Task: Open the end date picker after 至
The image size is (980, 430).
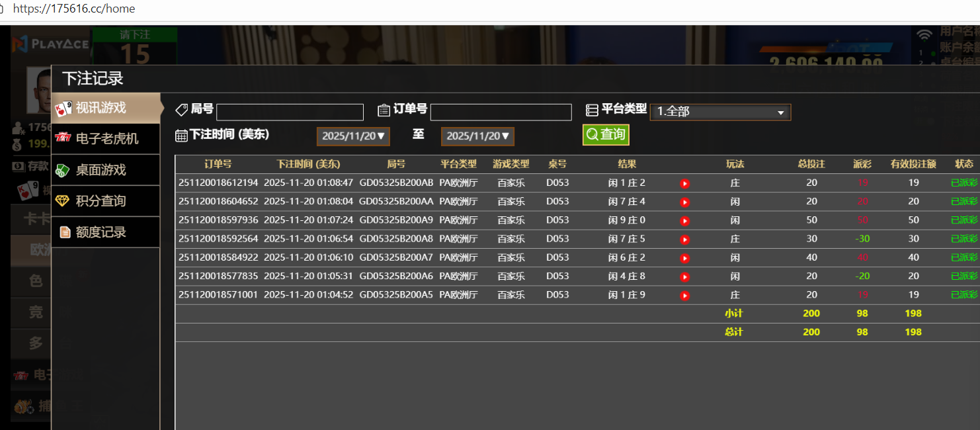Action: point(477,136)
